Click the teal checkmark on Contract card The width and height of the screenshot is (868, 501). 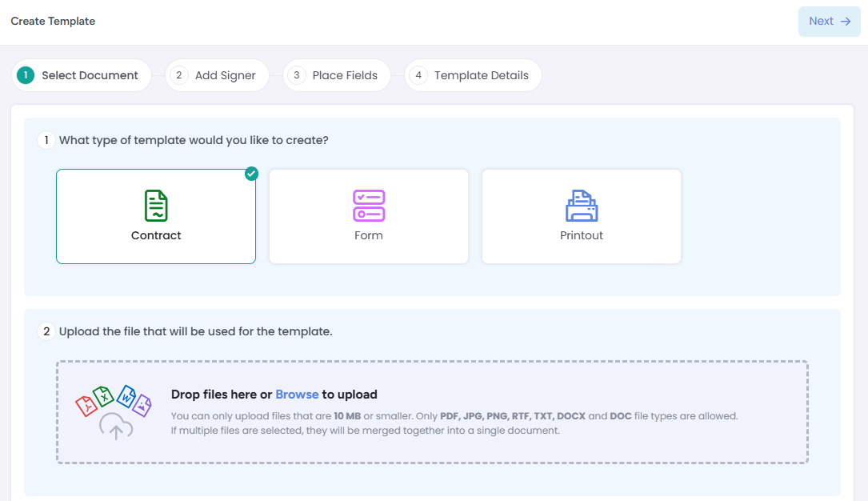pyautogui.click(x=251, y=174)
